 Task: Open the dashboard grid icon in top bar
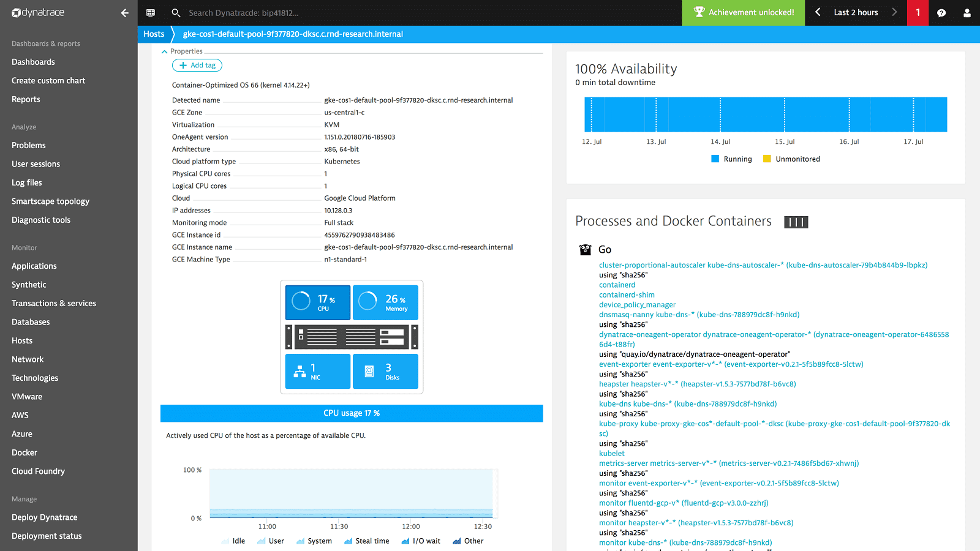[151, 12]
